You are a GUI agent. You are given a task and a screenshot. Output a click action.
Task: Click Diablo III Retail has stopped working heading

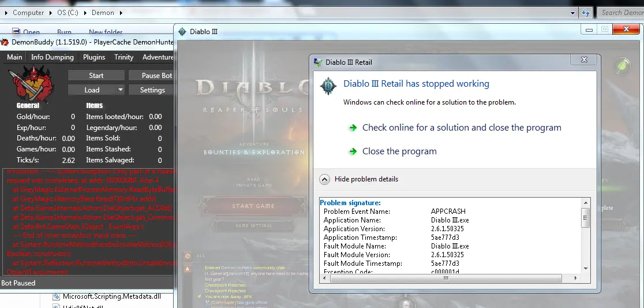click(x=416, y=84)
